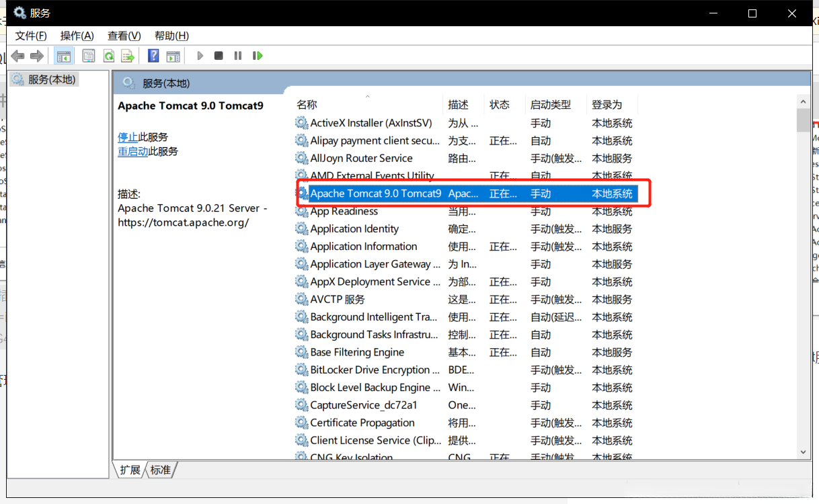The width and height of the screenshot is (819, 504).
Task: Select the AppX Deployment Service row
Action: 466,282
